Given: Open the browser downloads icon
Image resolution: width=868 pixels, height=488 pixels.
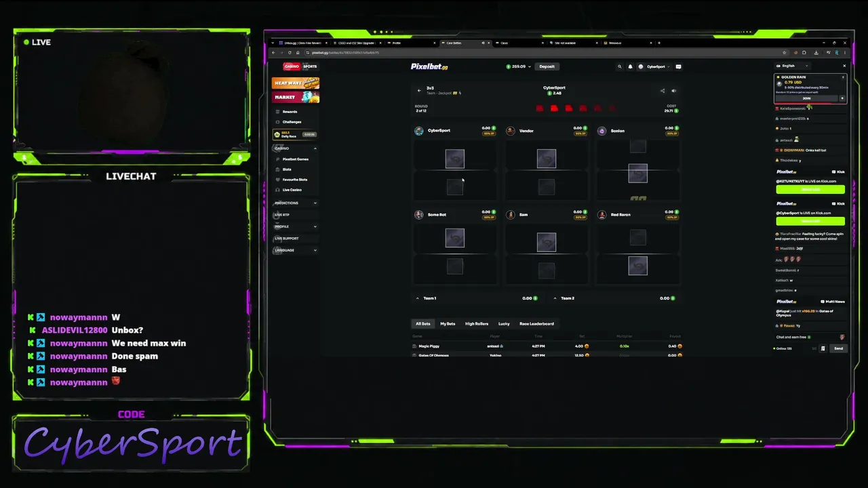Looking at the screenshot, I should 816,52.
